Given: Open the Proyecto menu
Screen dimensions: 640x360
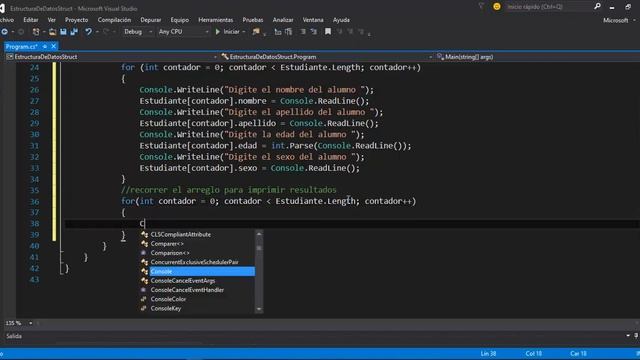Looking at the screenshot, I should tap(76, 20).
